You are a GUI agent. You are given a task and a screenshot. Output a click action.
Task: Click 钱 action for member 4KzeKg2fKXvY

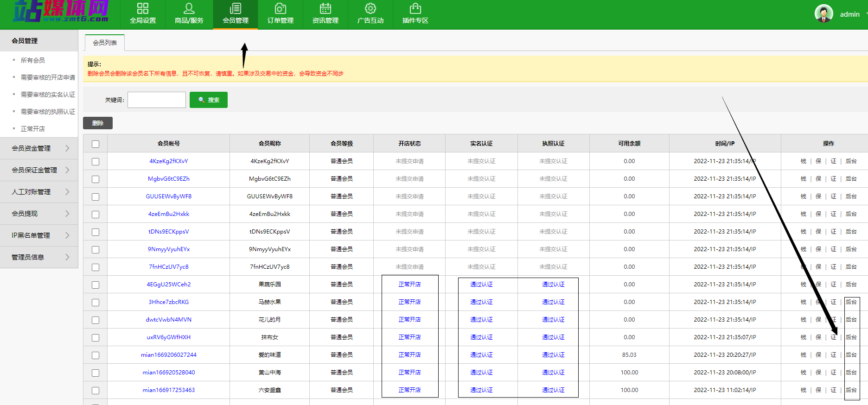804,161
